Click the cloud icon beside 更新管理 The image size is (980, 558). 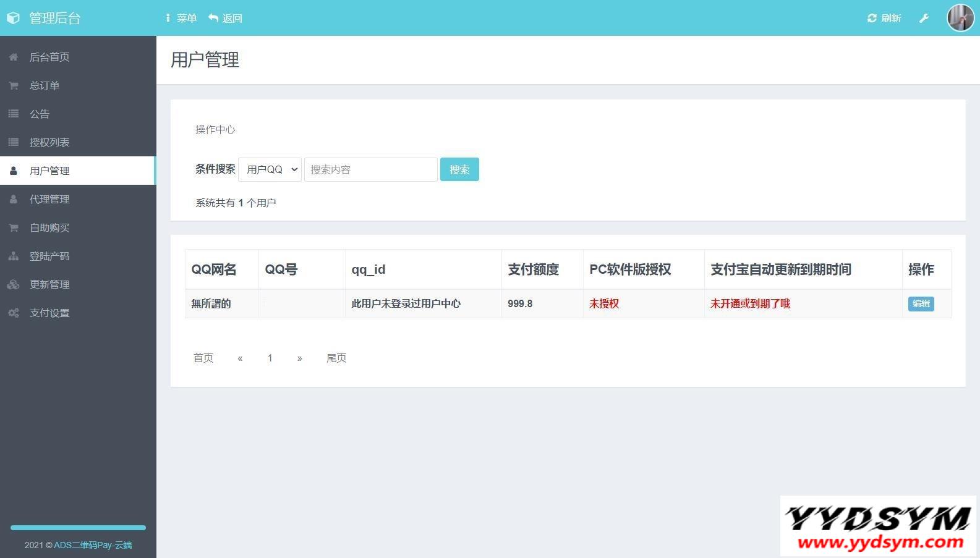tap(13, 285)
